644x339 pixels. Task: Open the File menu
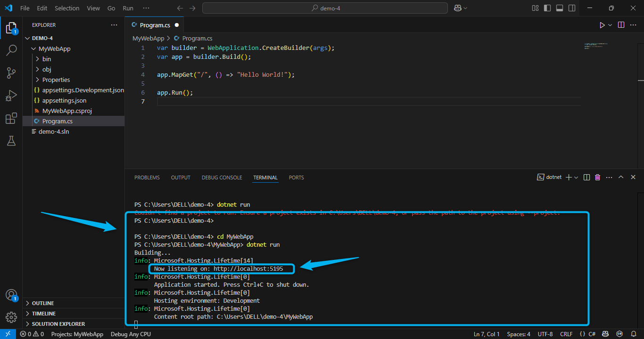click(25, 8)
